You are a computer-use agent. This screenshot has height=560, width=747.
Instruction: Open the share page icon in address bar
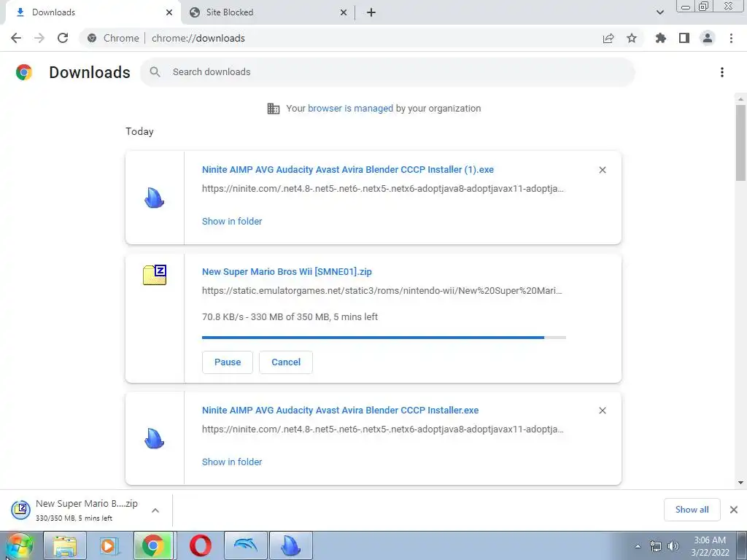point(608,39)
